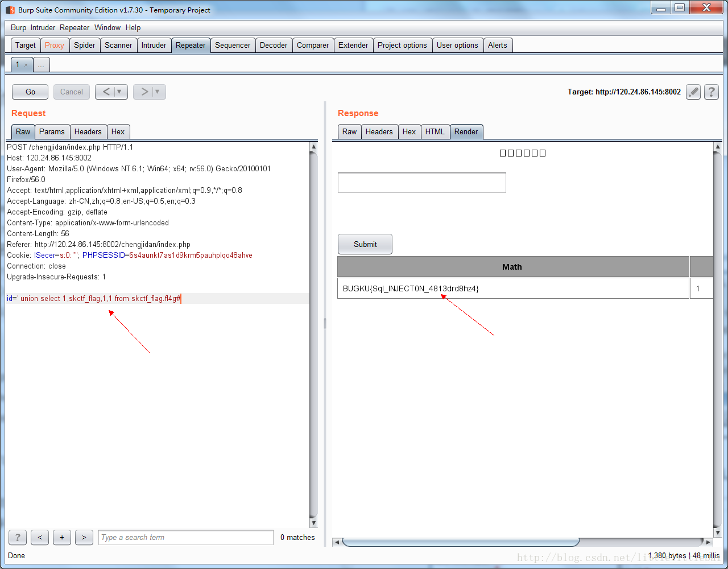Send request with Go button
The image size is (728, 569).
point(31,92)
